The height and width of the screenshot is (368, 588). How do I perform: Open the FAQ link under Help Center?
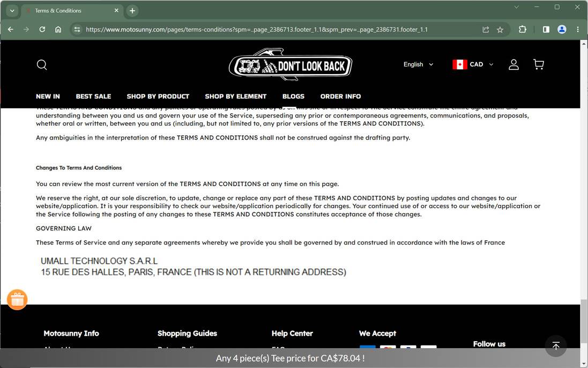pyautogui.click(x=278, y=349)
